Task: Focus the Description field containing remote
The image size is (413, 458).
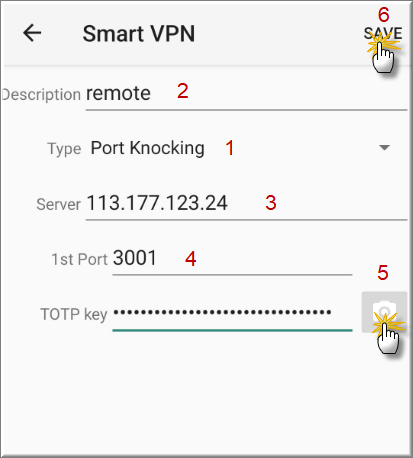Action: [246, 95]
